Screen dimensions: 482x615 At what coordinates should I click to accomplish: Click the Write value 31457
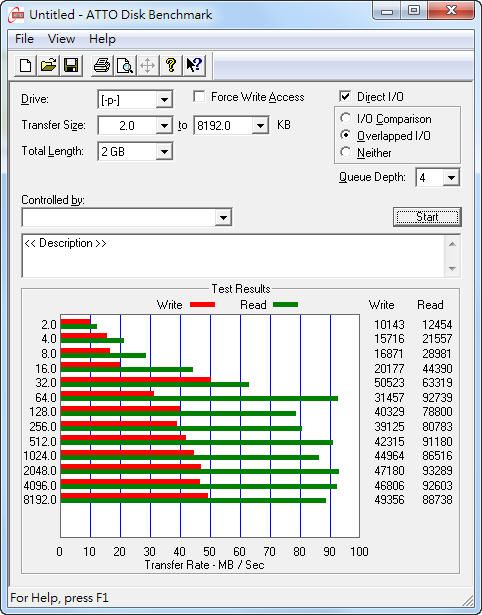pyautogui.click(x=389, y=398)
